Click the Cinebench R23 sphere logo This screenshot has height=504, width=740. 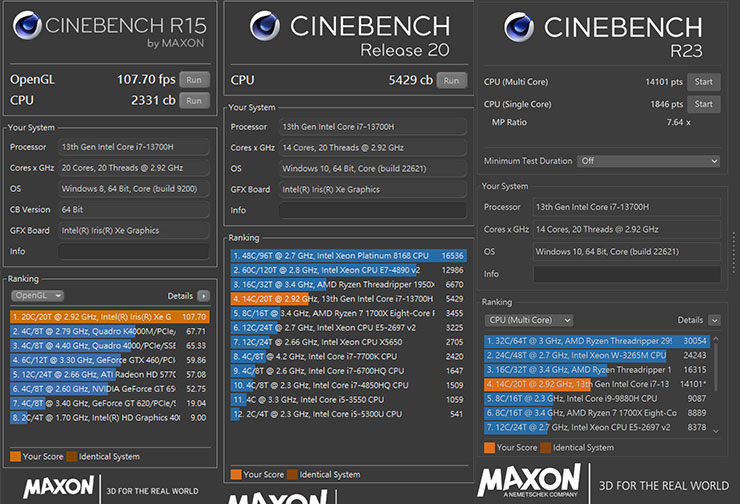tap(519, 28)
